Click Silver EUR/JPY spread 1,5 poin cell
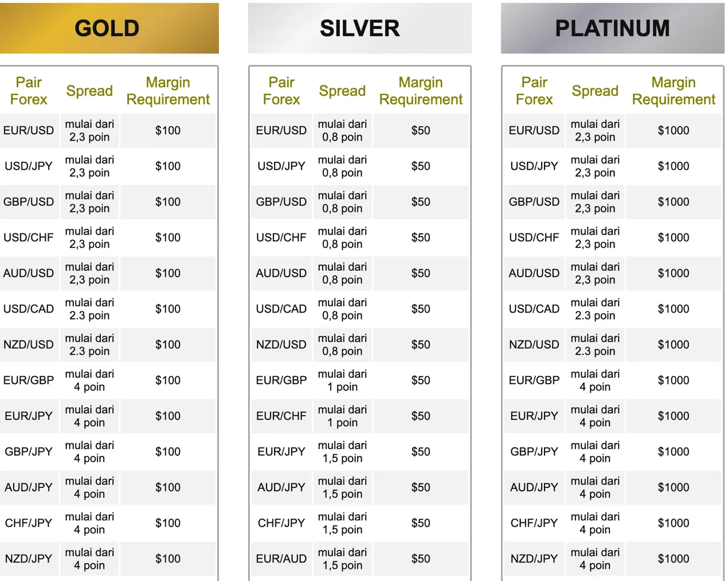Viewport: 728px width, 581px height. tap(342, 452)
